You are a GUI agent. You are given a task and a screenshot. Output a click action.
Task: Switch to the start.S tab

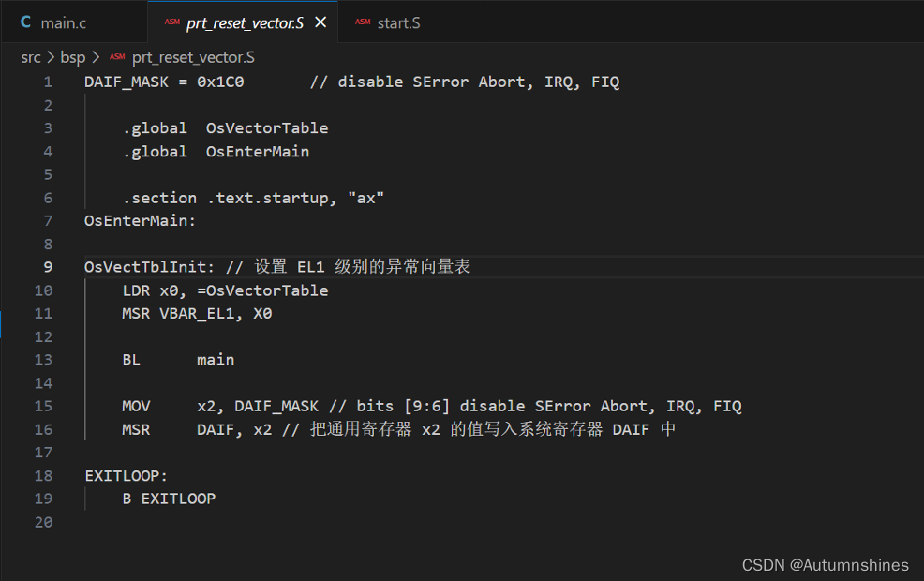398,22
